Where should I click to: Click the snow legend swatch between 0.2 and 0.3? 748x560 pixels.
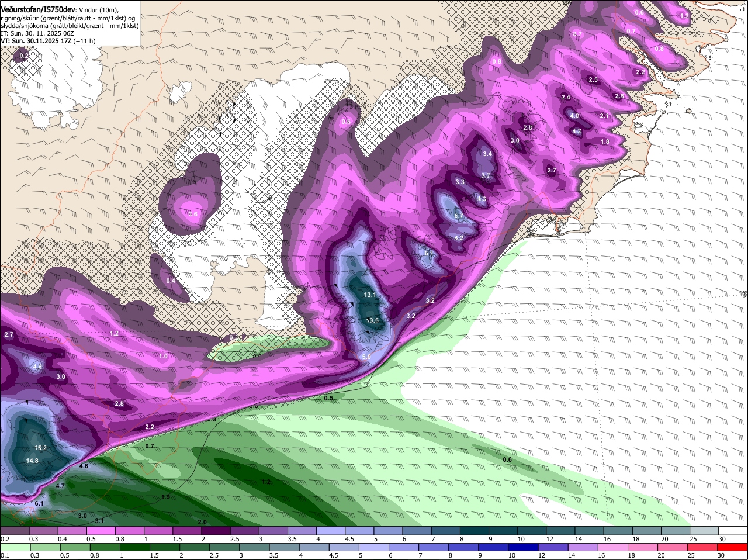pyautogui.click(x=15, y=531)
